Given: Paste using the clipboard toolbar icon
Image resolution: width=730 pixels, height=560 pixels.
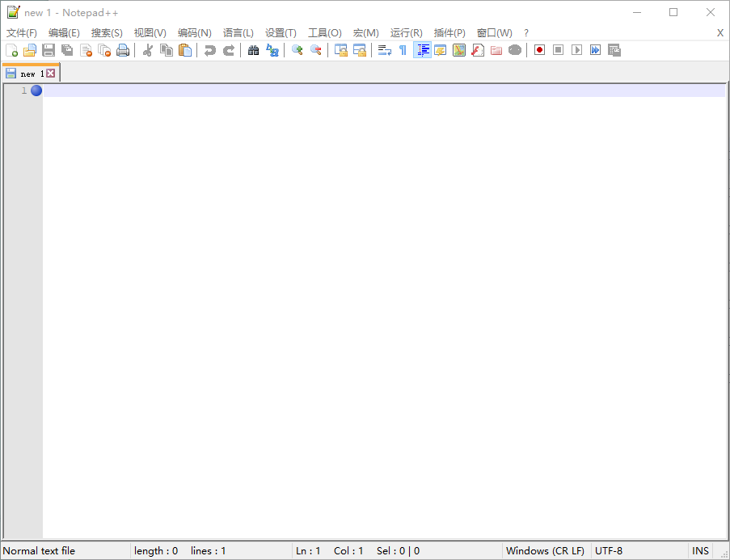Looking at the screenshot, I should click(x=185, y=50).
